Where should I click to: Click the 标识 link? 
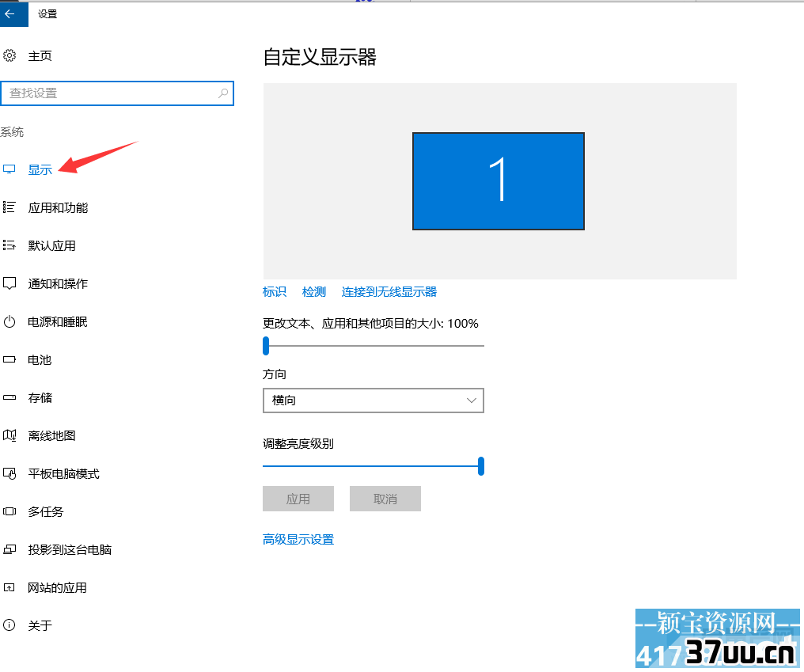pos(275,292)
